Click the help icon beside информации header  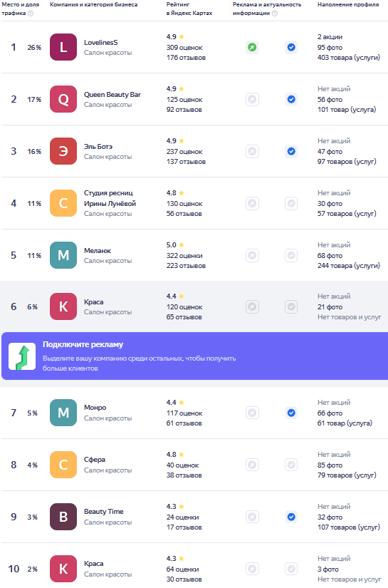tap(275, 13)
